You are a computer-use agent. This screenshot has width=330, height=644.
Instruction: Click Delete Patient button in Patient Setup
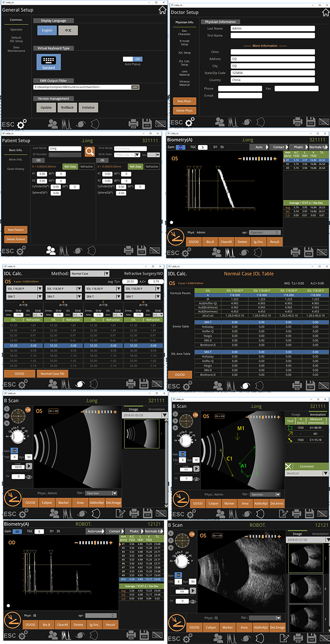[16, 239]
